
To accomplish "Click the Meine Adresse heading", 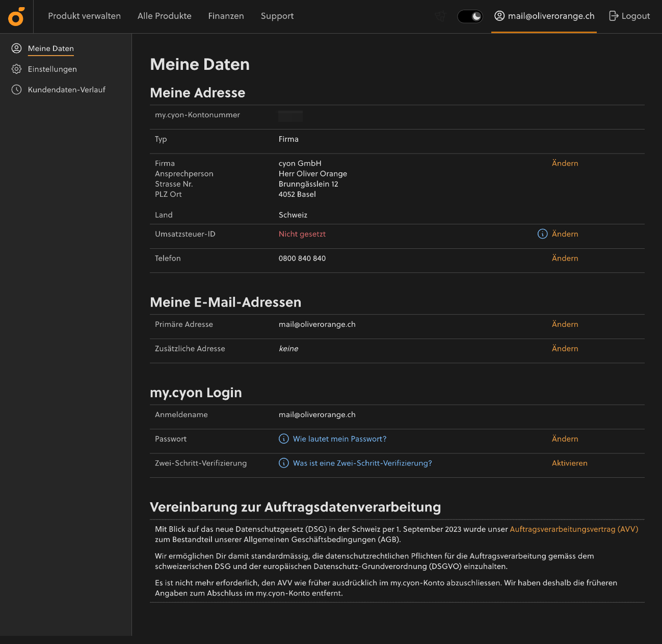I will (x=198, y=93).
